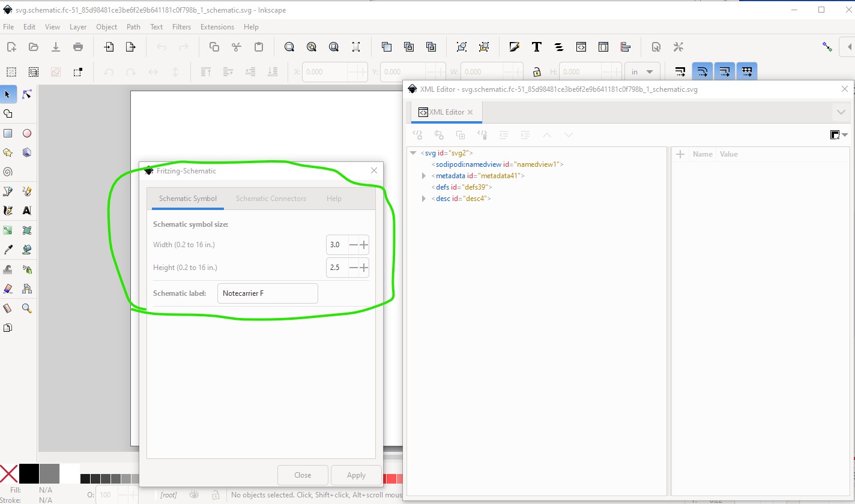This screenshot has height=504, width=855.
Task: Toggle scale stroke width button
Action: (x=680, y=72)
